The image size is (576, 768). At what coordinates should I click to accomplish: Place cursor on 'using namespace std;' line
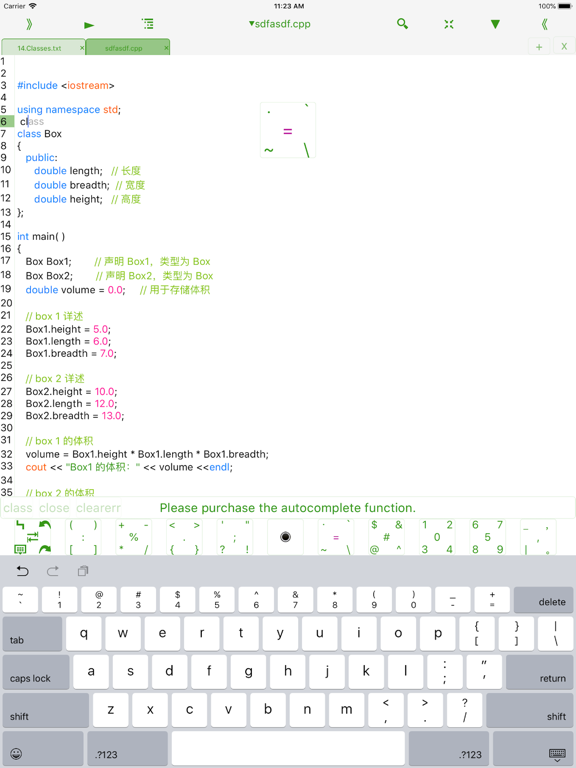[x=69, y=109]
